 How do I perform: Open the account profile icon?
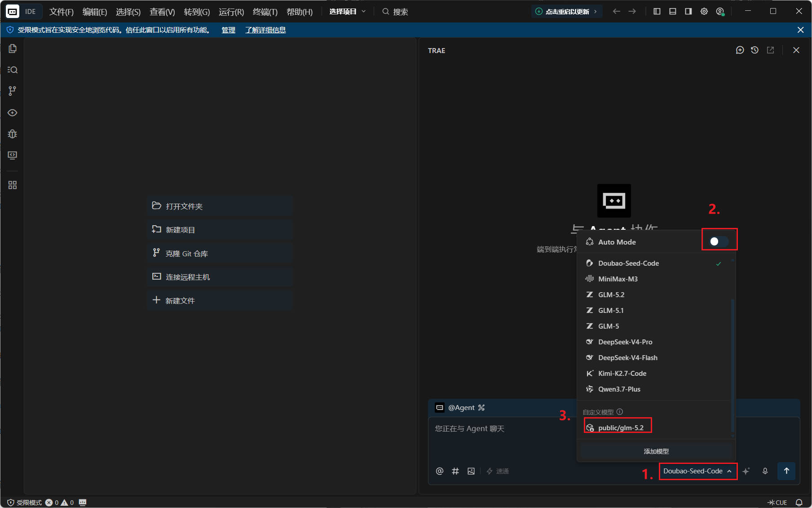pos(720,12)
